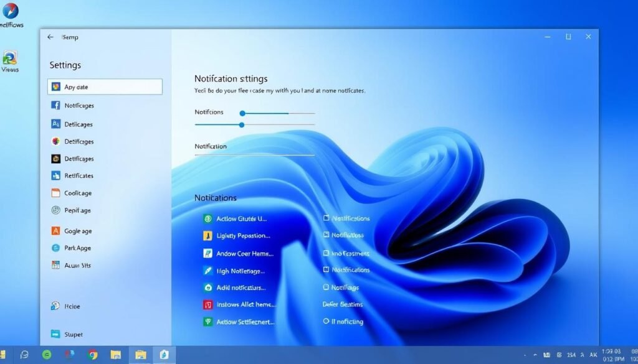This screenshot has height=364, width=638.
Task: Enable the Notifiags checkbox
Action: pyautogui.click(x=326, y=287)
